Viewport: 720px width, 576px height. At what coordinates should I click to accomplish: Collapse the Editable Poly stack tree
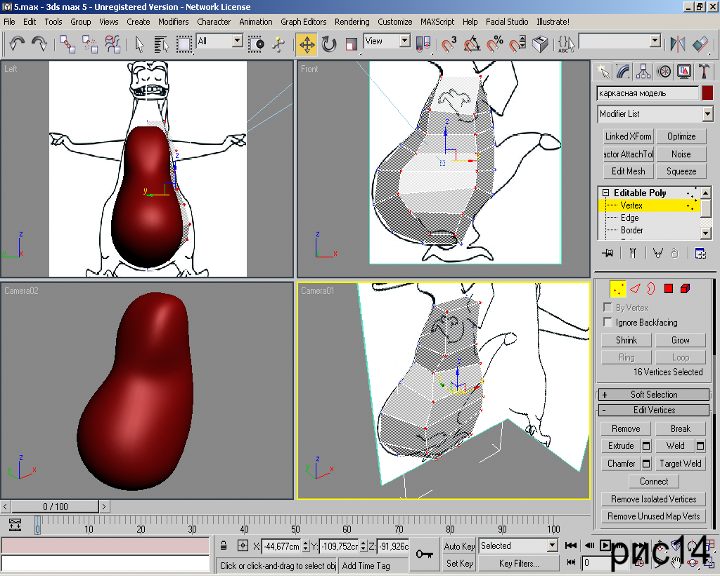pyautogui.click(x=605, y=192)
